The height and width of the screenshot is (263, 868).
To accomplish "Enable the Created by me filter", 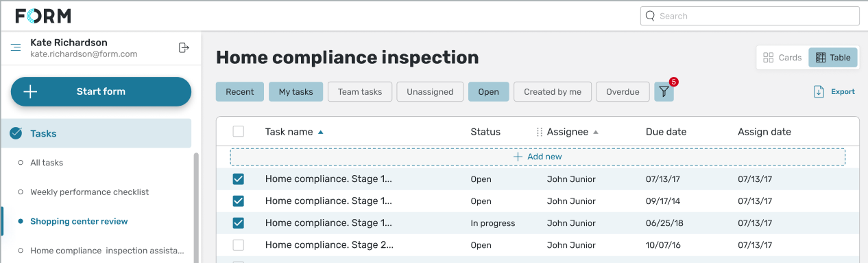I will point(553,92).
